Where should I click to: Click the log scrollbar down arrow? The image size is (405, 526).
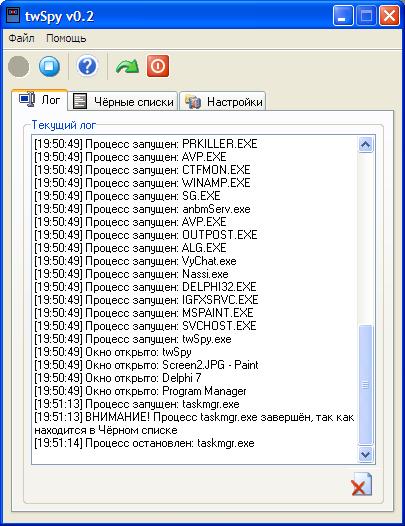pyautogui.click(x=365, y=455)
